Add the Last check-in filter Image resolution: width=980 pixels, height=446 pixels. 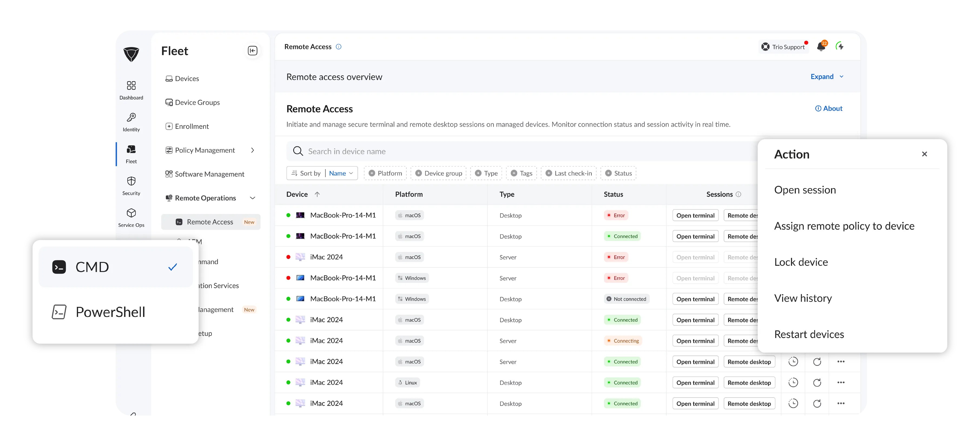click(x=569, y=173)
